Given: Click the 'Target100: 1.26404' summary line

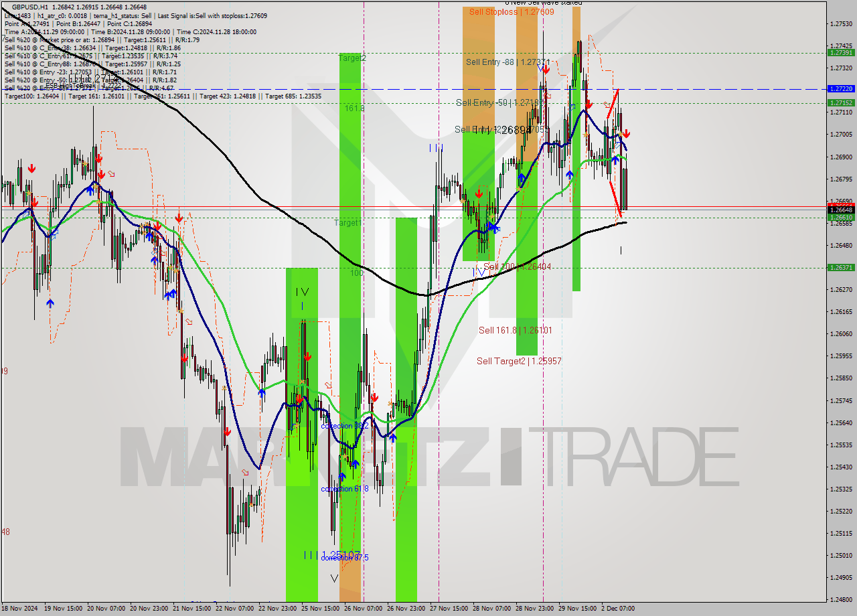Looking at the screenshot, I should pyautogui.click(x=163, y=96).
